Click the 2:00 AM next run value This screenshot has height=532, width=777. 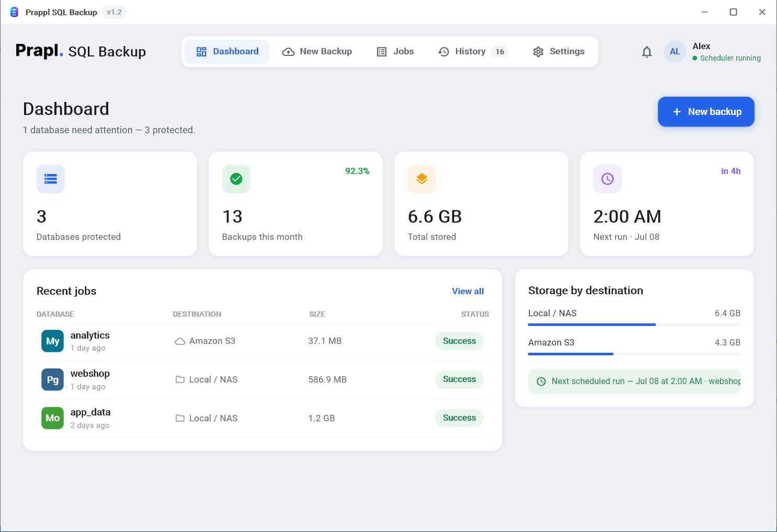click(627, 216)
